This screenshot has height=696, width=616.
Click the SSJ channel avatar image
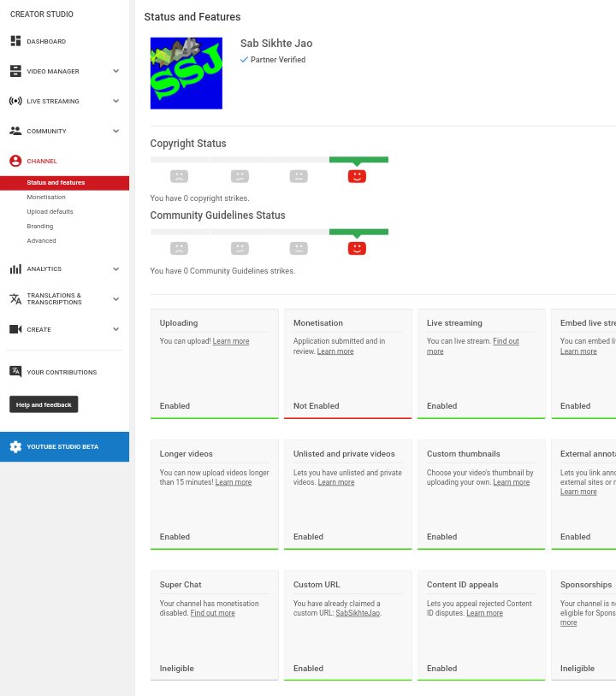click(187, 74)
